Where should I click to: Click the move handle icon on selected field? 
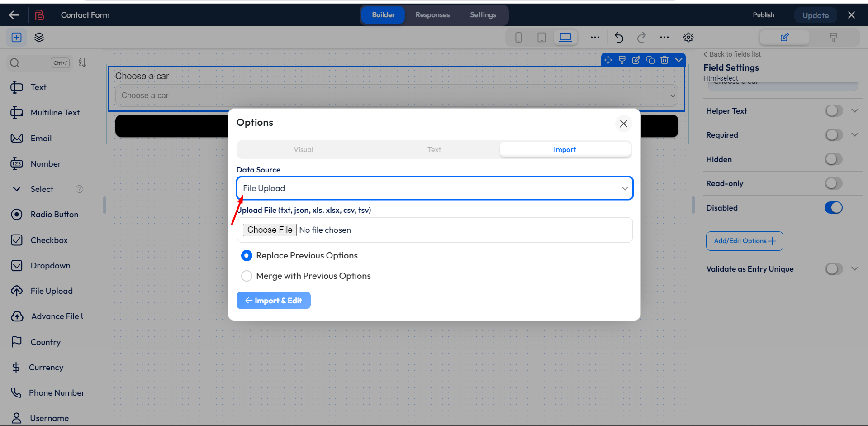point(608,59)
